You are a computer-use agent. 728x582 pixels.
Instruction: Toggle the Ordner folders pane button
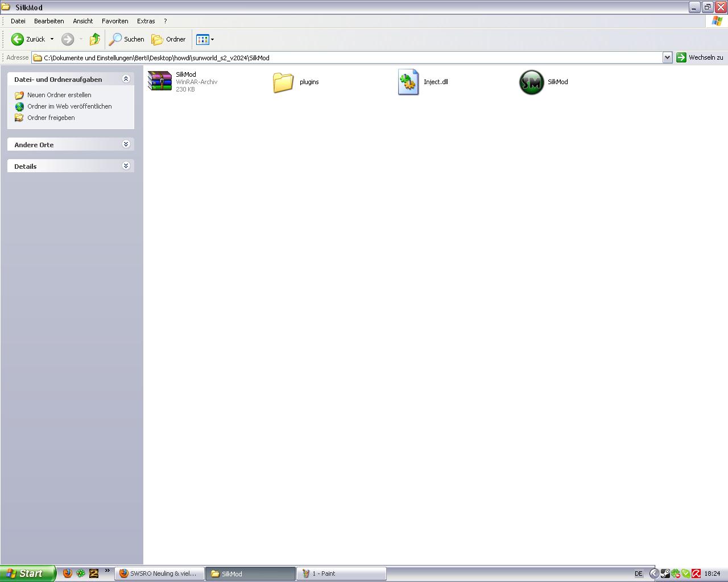coord(169,39)
